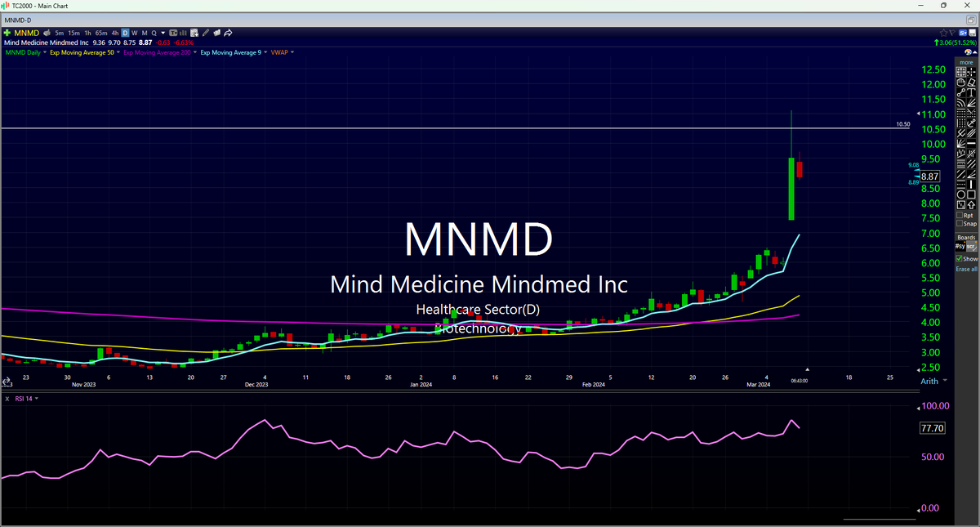Click the 77.70 RSI value label
980x527 pixels.
pos(932,427)
